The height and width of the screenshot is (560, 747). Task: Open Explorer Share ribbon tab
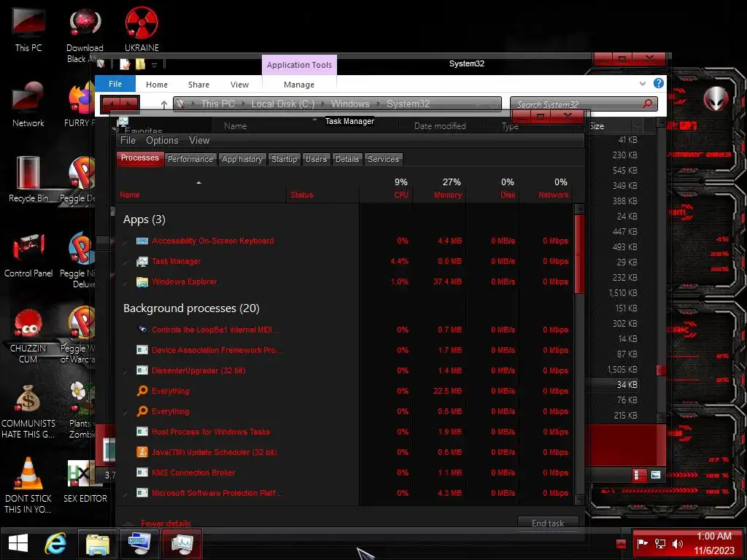click(x=198, y=85)
